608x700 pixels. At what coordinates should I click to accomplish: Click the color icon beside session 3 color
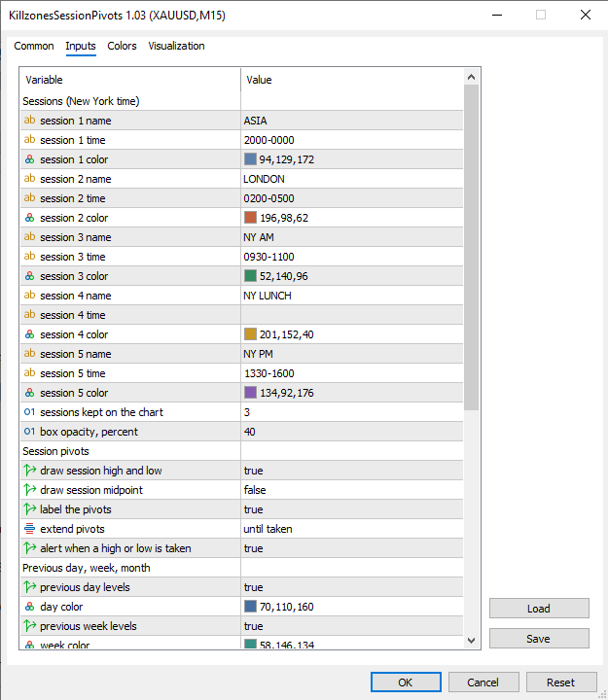(x=29, y=276)
